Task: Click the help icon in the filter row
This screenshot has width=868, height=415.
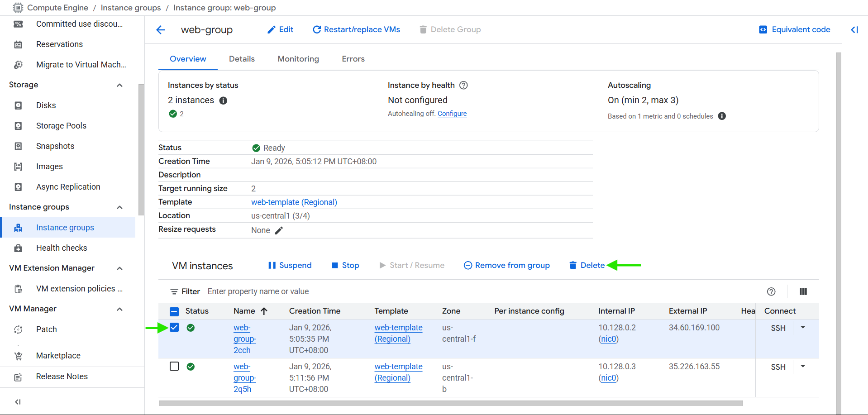Action: coord(771,292)
